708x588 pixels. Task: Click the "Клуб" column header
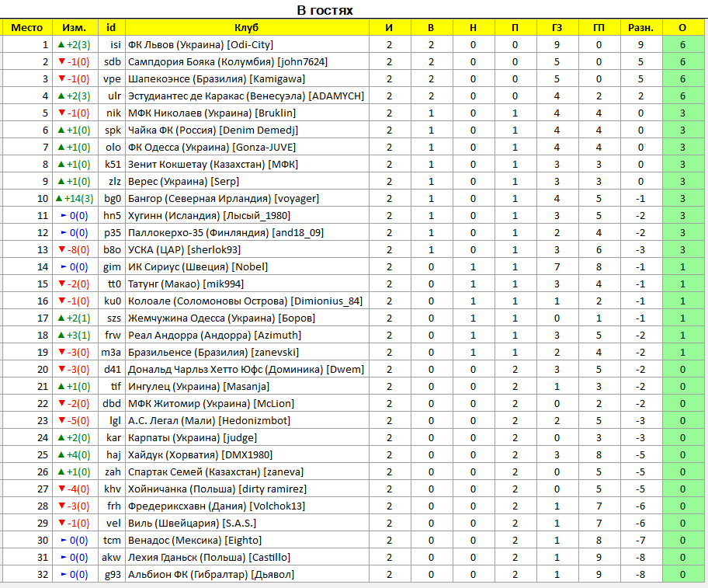click(247, 27)
